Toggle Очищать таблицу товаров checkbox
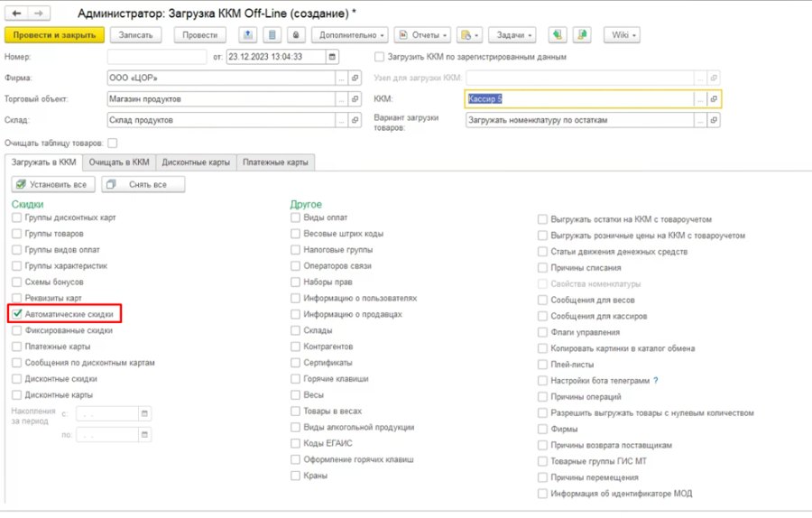Viewport: 812px width, 518px height. [x=113, y=143]
